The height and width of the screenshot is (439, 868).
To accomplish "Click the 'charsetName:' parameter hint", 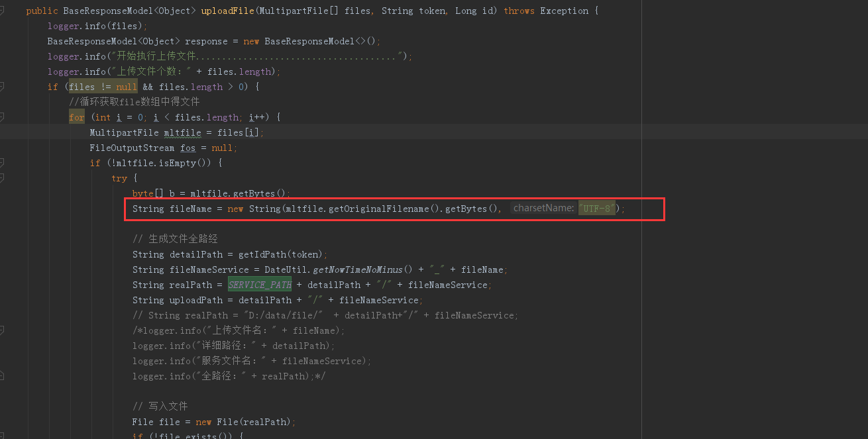I will click(543, 209).
